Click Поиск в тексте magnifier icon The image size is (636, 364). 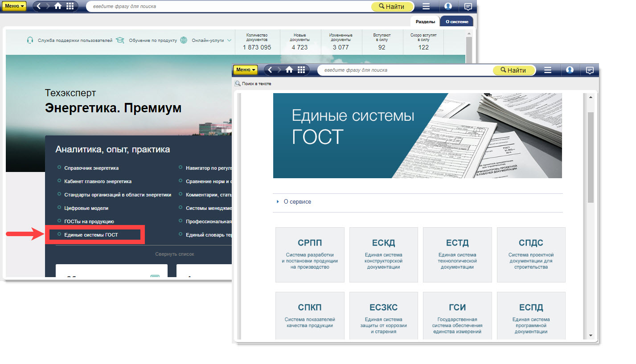pos(238,83)
